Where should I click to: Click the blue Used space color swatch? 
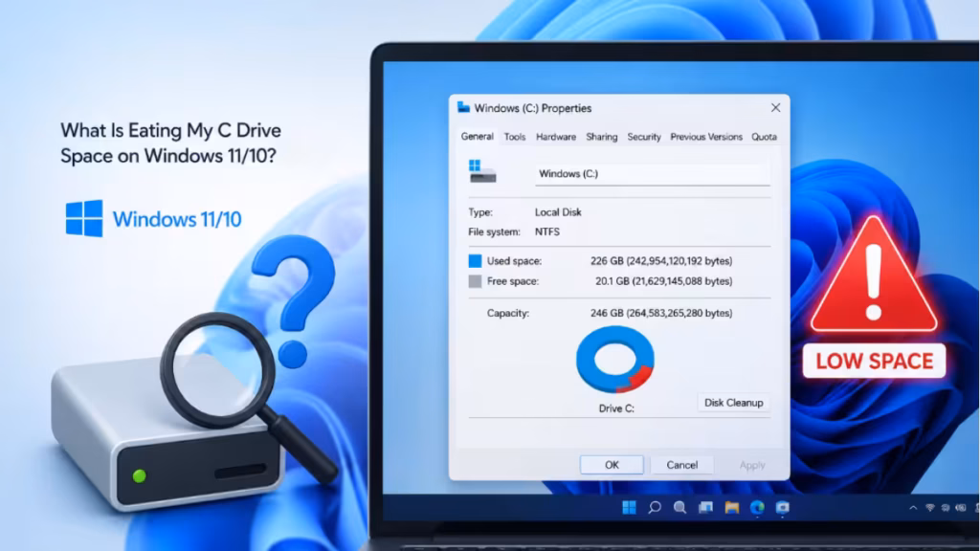tap(475, 261)
